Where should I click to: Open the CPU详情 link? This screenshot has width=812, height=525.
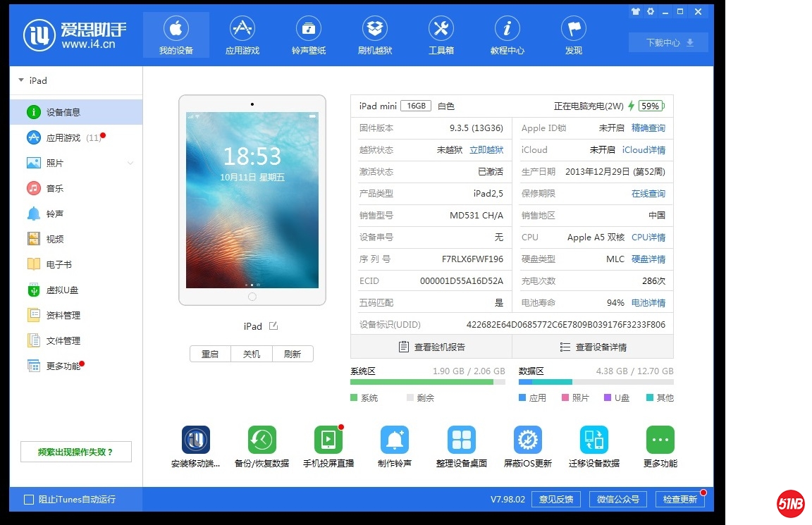[648, 237]
